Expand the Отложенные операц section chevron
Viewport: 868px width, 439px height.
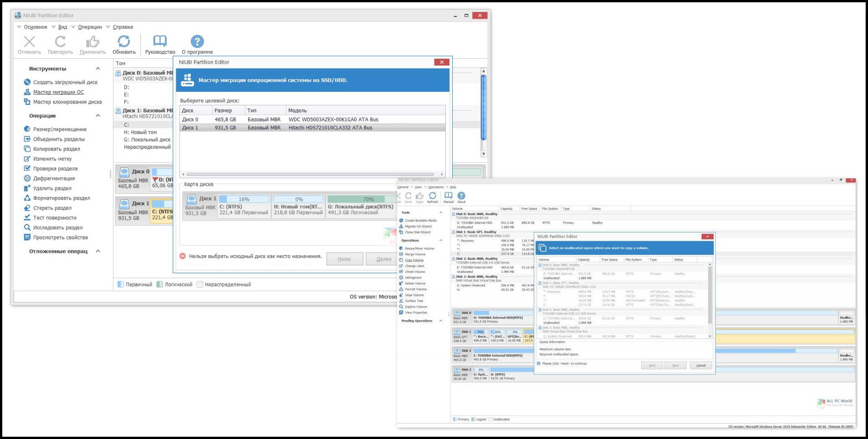pyautogui.click(x=98, y=251)
